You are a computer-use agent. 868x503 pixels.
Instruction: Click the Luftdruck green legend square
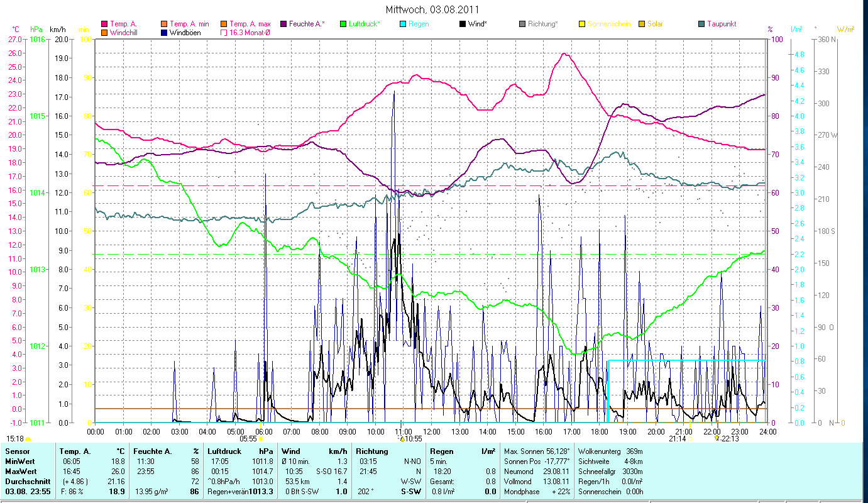click(343, 24)
